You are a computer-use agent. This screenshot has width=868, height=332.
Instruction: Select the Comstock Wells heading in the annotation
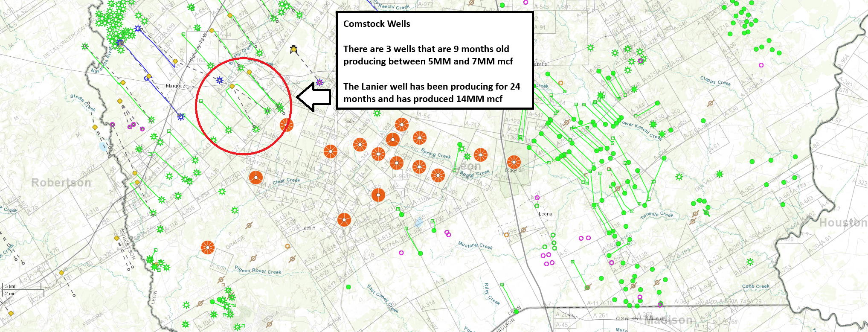coord(377,24)
